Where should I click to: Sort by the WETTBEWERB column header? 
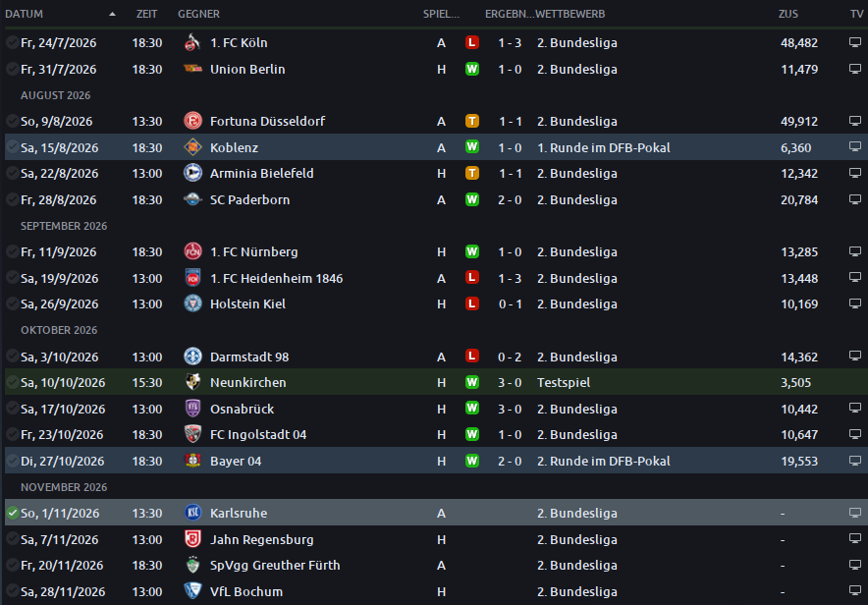570,14
